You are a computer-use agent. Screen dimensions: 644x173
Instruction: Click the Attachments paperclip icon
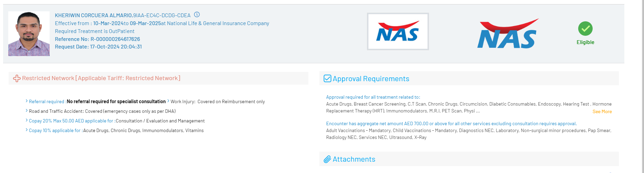327,159
